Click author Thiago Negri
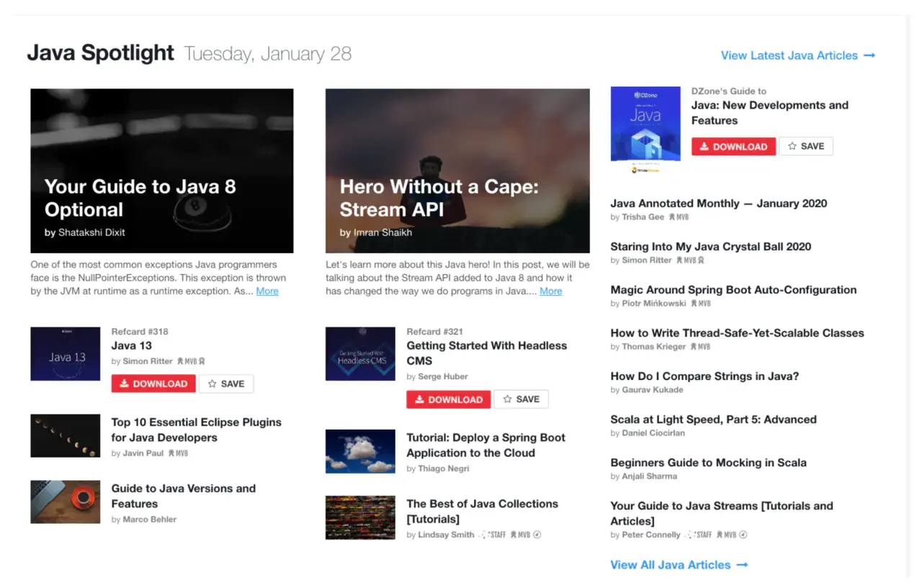Screen dimensions: 922x588 (443, 469)
